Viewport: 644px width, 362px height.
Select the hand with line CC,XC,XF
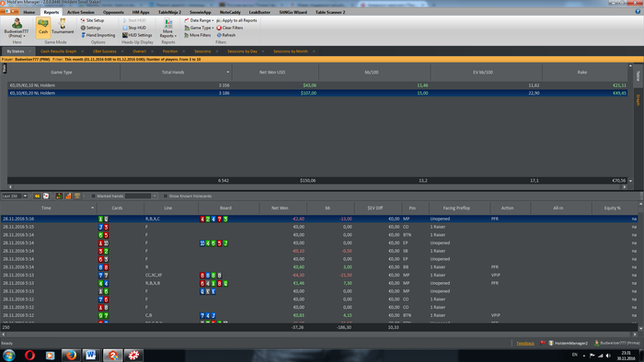319,275
